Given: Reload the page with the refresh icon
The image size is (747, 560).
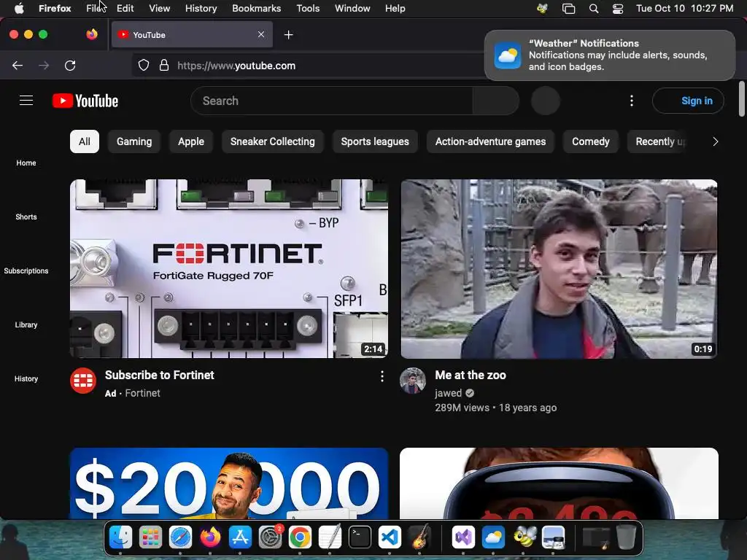Looking at the screenshot, I should (70, 66).
